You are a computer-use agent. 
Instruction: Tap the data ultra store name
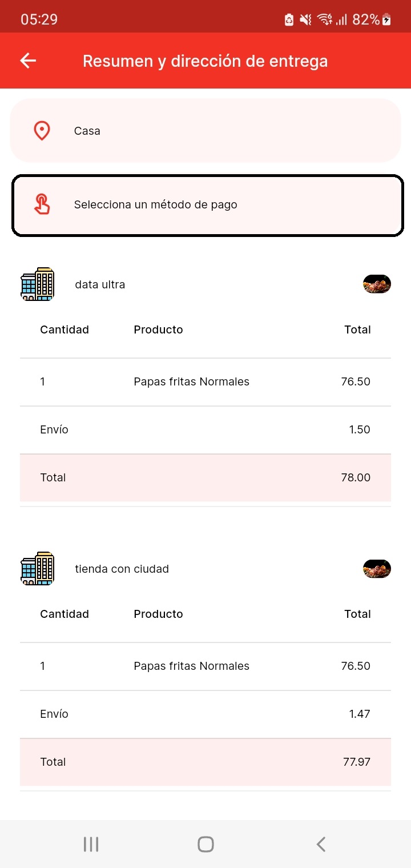point(100,284)
